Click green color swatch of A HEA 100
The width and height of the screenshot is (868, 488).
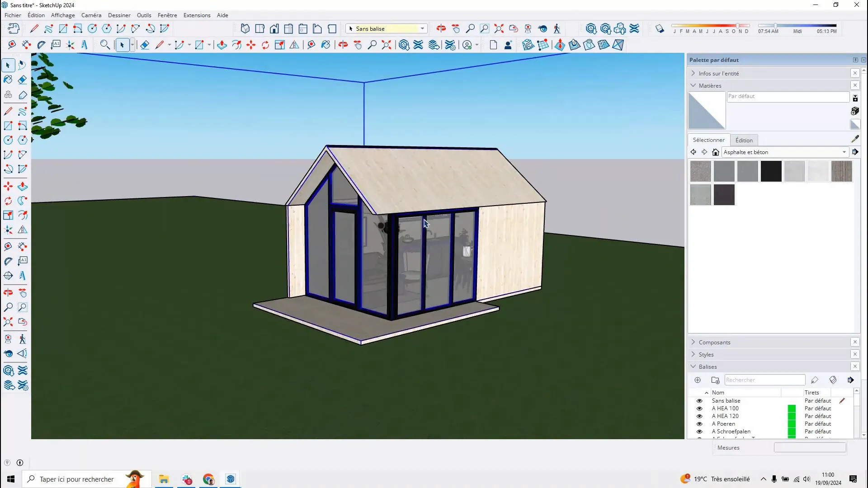coord(792,408)
